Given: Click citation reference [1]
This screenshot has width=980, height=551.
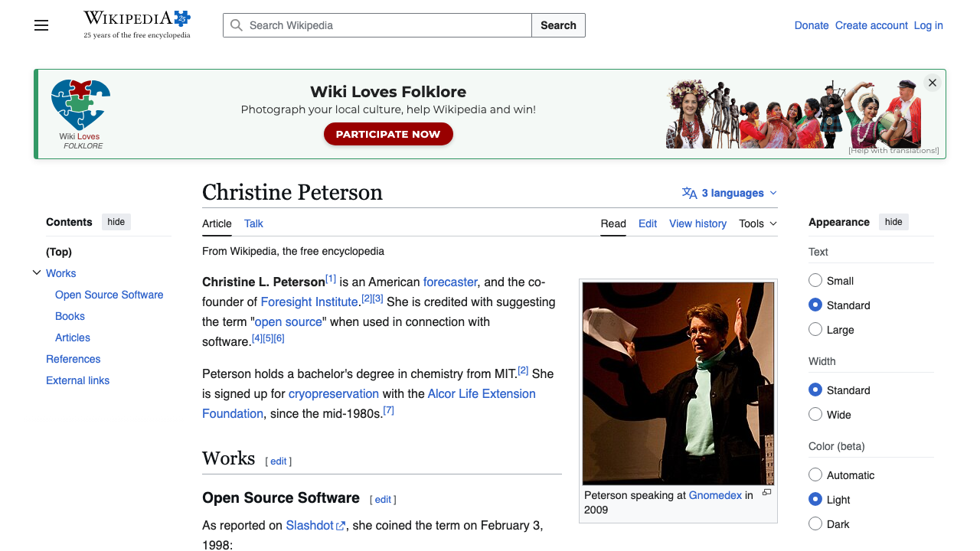Looking at the screenshot, I should [331, 279].
